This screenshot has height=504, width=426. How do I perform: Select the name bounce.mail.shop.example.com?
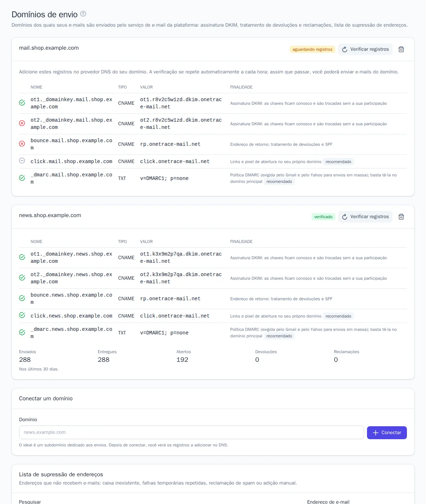click(x=71, y=144)
